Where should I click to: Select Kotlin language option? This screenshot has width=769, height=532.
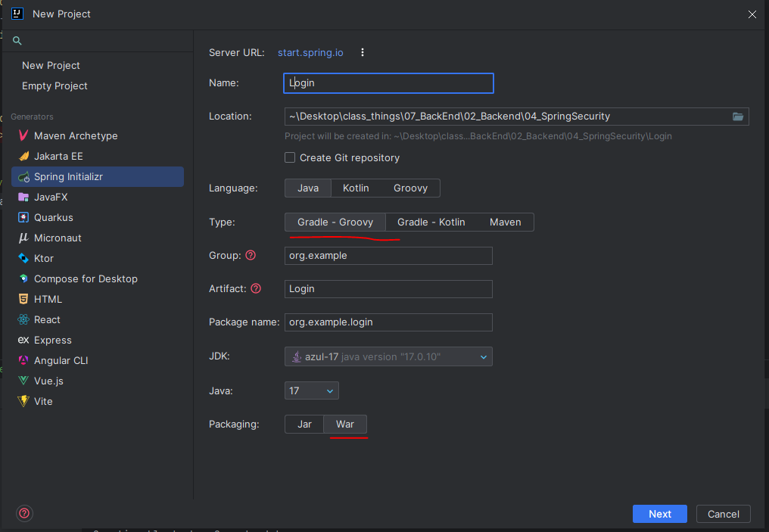[x=356, y=188]
